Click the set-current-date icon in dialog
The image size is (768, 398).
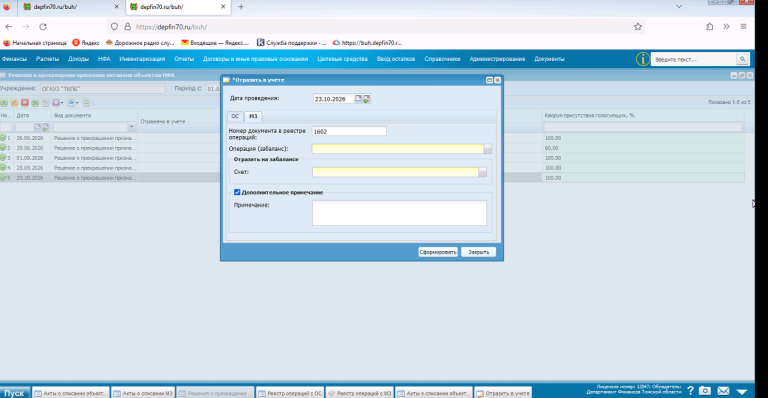[x=366, y=99]
